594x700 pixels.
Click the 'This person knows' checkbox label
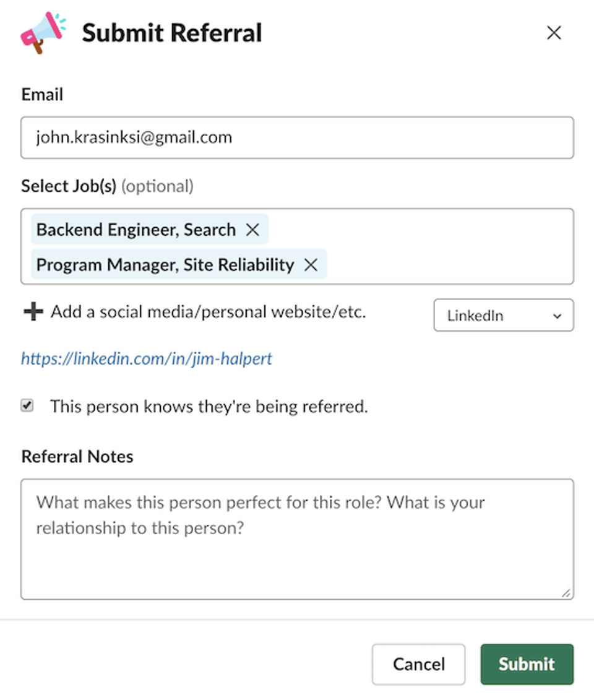point(209,406)
